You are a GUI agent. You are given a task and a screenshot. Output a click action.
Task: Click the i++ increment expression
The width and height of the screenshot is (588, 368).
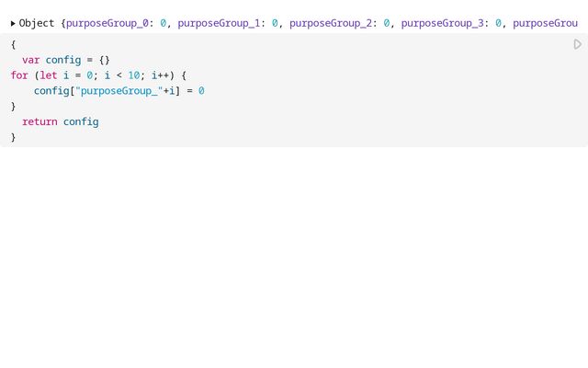pos(160,75)
